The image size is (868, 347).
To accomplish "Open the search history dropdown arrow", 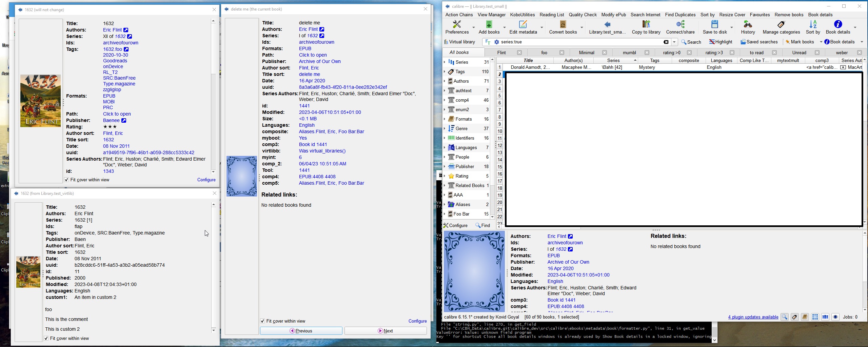I will click(x=674, y=42).
